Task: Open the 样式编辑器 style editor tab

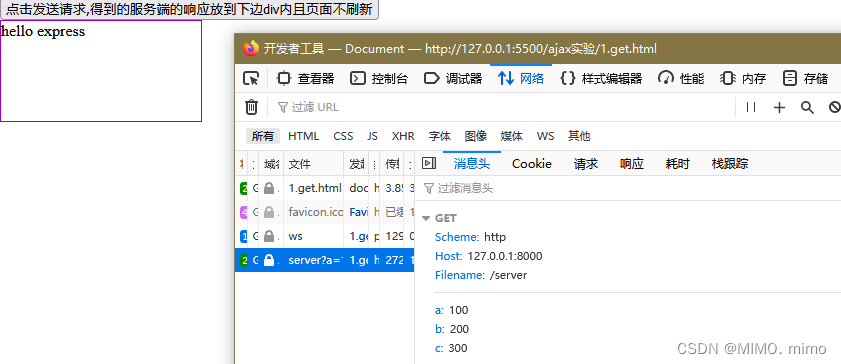Action: pos(601,79)
